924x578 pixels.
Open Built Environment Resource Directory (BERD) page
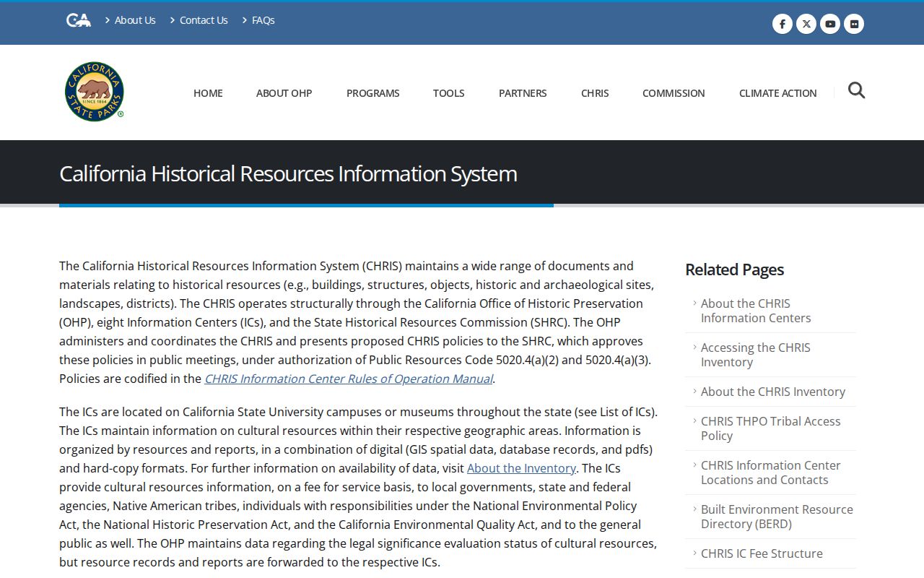pyautogui.click(x=777, y=517)
